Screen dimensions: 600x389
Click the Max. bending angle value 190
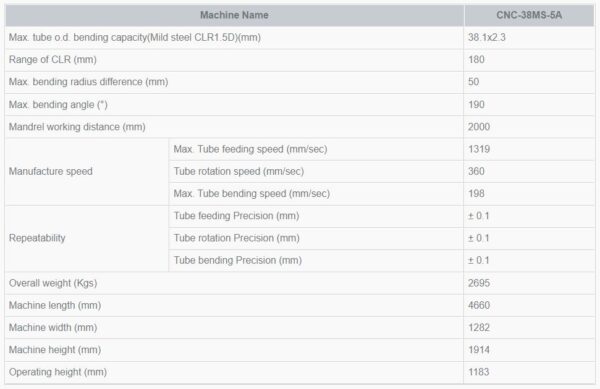tap(476, 104)
